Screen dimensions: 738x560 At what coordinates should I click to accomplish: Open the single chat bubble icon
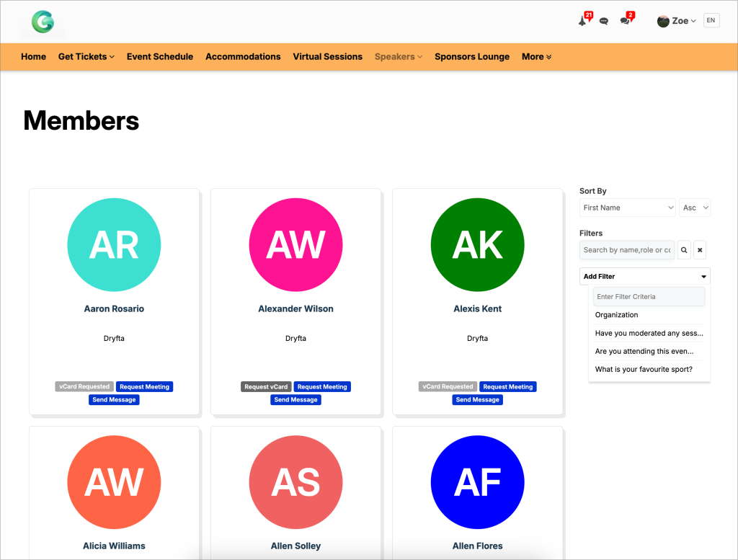click(604, 20)
